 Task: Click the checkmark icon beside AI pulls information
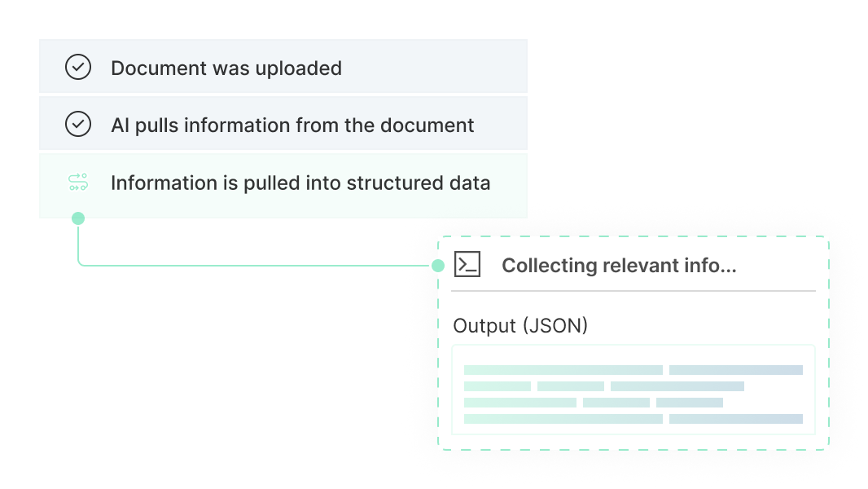pyautogui.click(x=78, y=125)
